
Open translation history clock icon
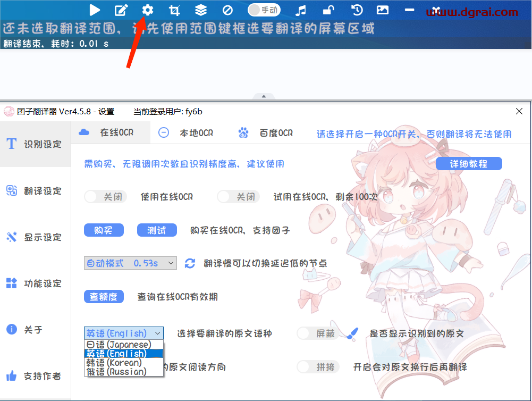coord(357,10)
